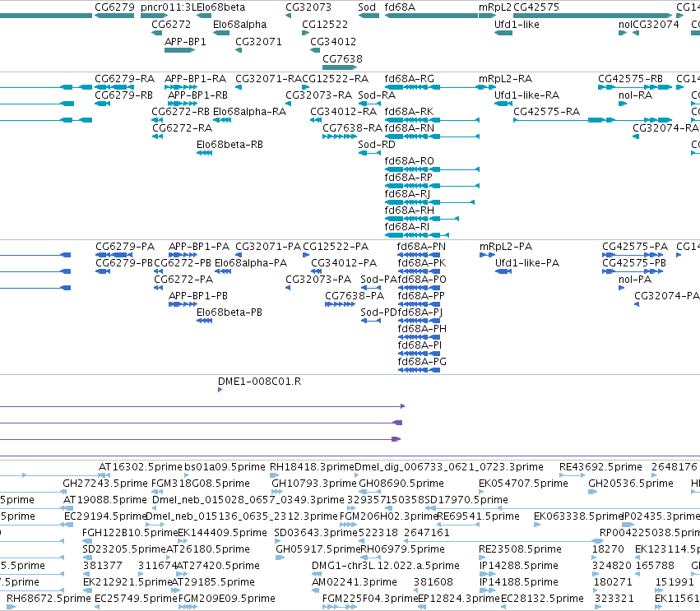Select the APP-BP1-RB transcript label
700x611 pixels.
coord(197,95)
